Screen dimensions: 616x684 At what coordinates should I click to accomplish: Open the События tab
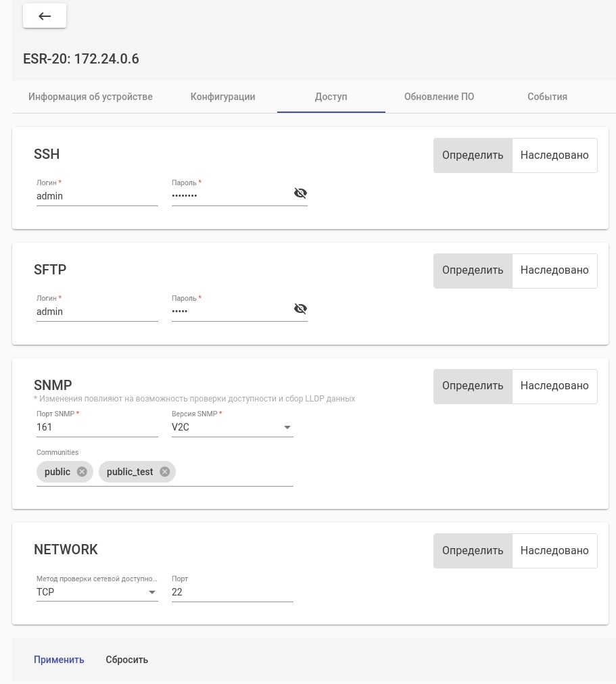(x=547, y=97)
